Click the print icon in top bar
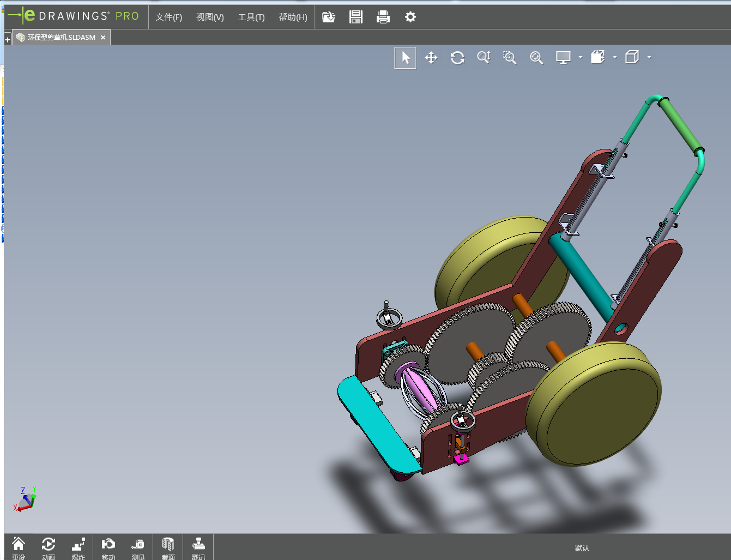This screenshot has width=731, height=560. [x=383, y=17]
